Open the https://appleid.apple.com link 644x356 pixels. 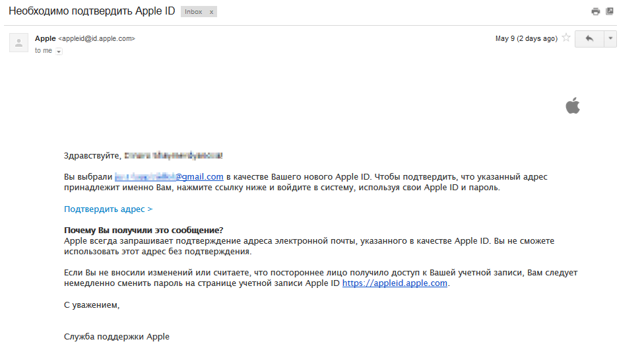395,283
